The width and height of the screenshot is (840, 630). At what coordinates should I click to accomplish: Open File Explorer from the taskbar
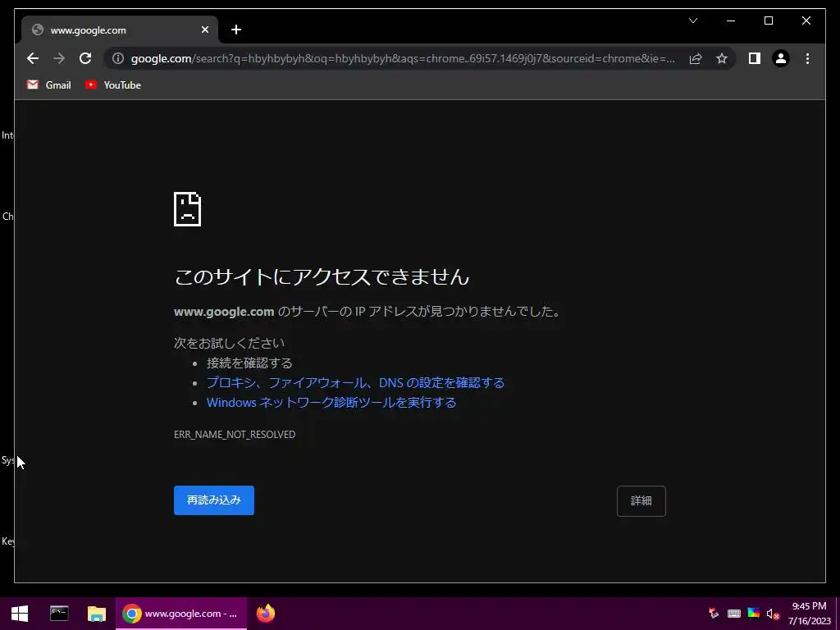coord(97,614)
